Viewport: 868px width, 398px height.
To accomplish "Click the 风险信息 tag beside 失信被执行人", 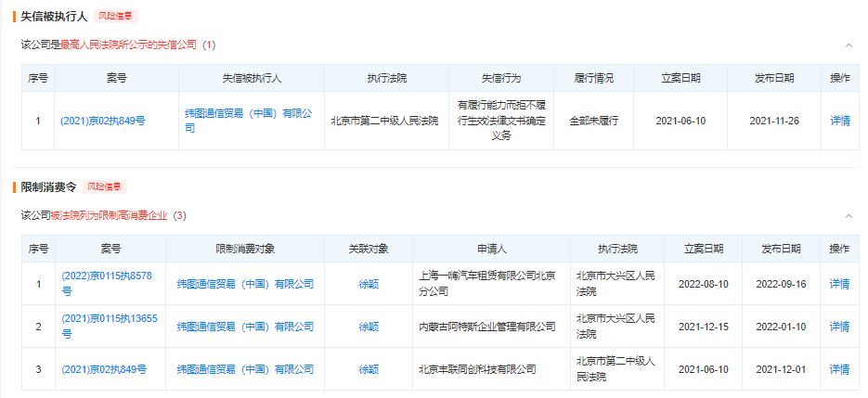I will coord(116,16).
